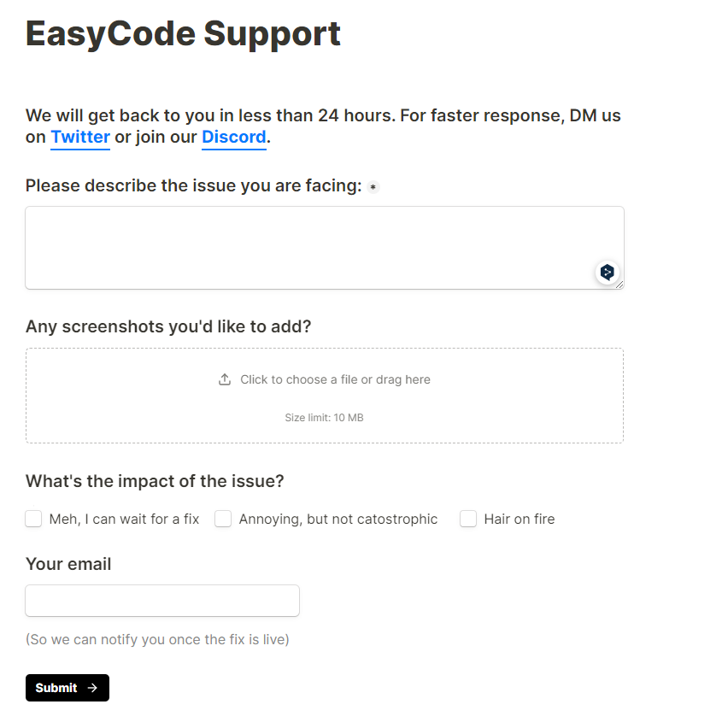Click the EasyCode assistant icon inside the description box
Viewport: 728px width, 722px height.
(x=607, y=273)
